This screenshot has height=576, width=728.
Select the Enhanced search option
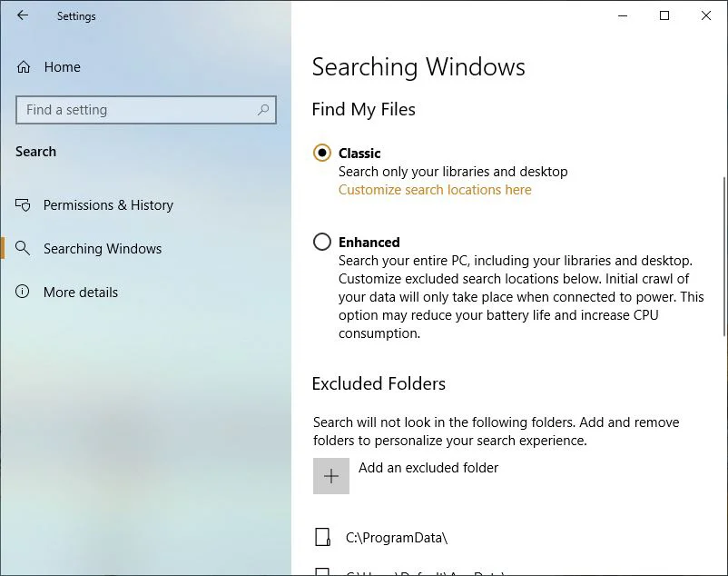[x=321, y=242]
